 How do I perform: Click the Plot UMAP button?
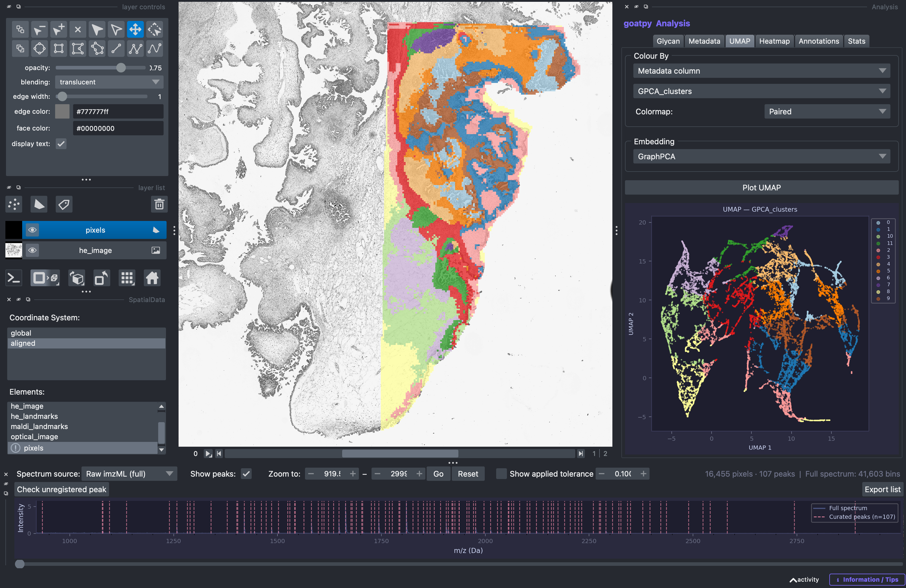coord(761,187)
